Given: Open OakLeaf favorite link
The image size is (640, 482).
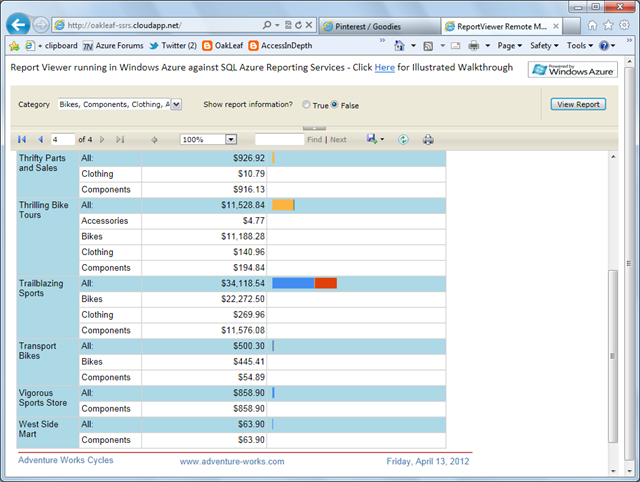Looking at the screenshot, I should (x=223, y=46).
